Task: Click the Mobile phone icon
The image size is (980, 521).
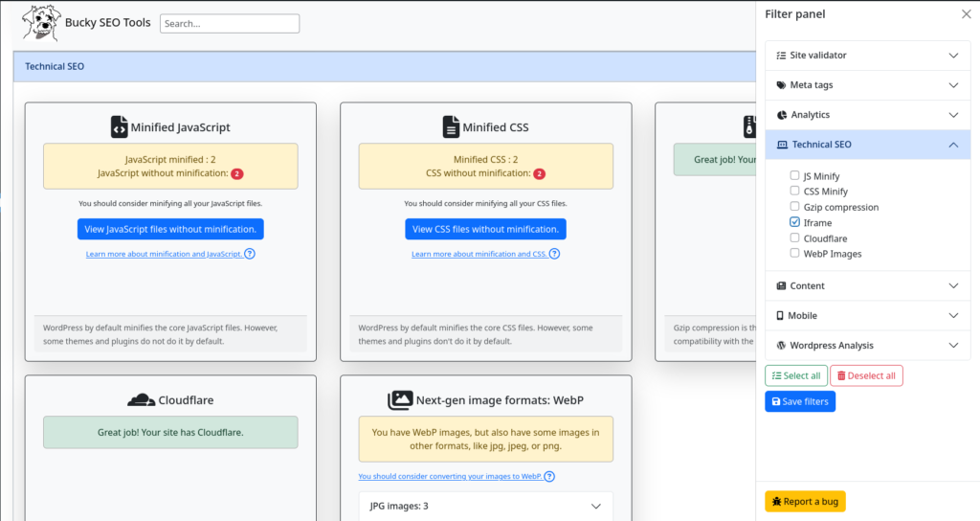Action: tap(779, 316)
